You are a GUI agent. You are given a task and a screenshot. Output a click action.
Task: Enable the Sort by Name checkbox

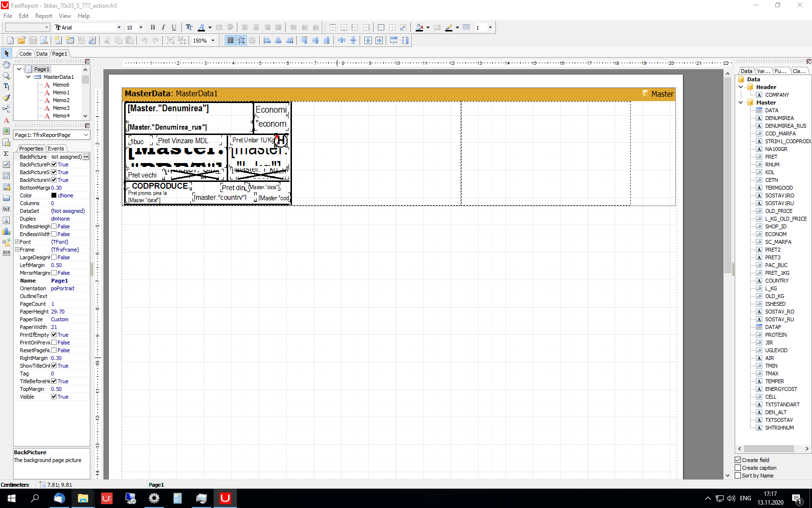tap(738, 476)
